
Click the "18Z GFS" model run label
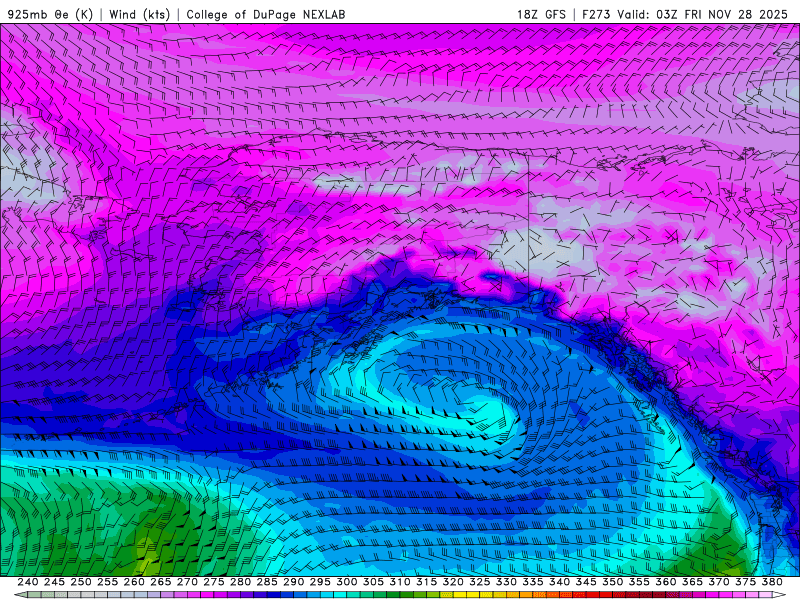click(541, 14)
